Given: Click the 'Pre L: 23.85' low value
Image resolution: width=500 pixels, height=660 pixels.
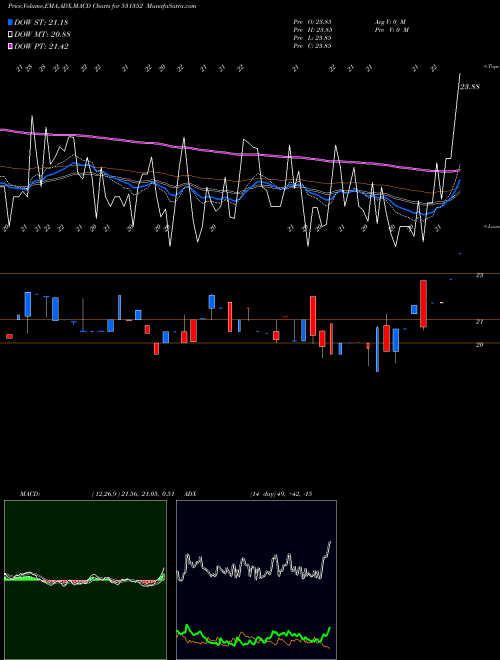Looking at the screenshot, I should [x=313, y=38].
